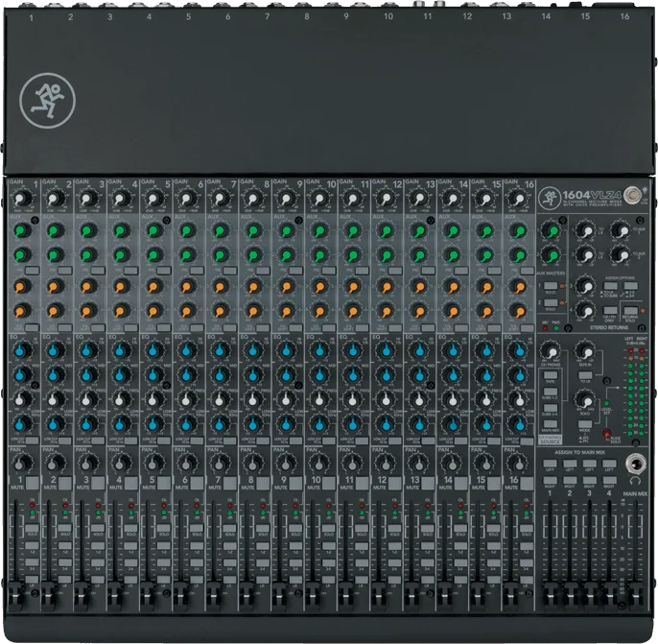The width and height of the screenshot is (658, 644).
Task: Assign channel 3 to subs 1-2
Action: pos(98,546)
